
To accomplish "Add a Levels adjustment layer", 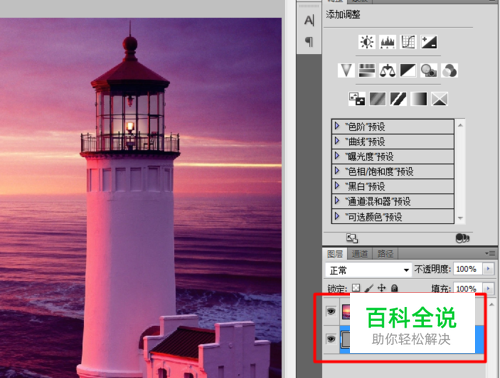I will [387, 42].
